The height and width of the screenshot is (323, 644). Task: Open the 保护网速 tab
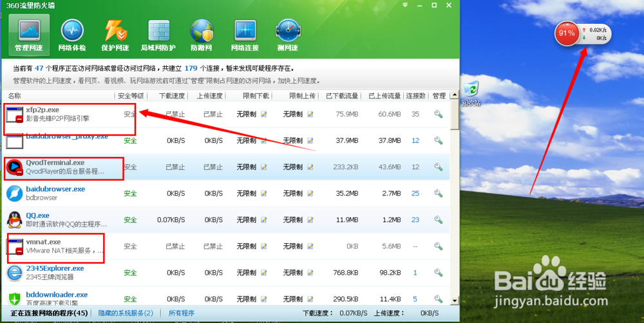[115, 35]
